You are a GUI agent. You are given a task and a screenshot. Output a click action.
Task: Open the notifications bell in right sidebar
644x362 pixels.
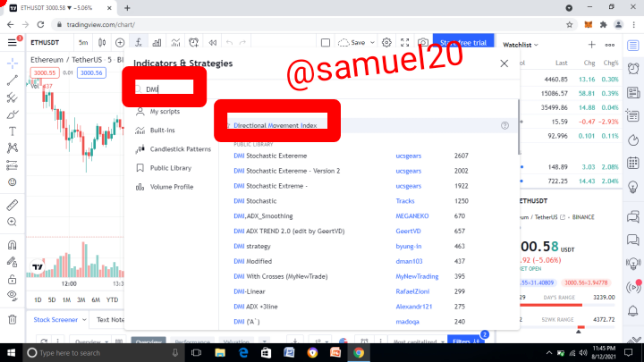click(633, 311)
